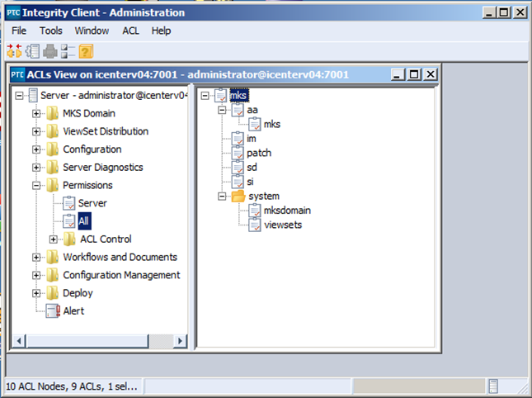Viewport: 532px width, 398px height.
Task: Expand the ViewSet Distribution folder
Action: point(36,131)
